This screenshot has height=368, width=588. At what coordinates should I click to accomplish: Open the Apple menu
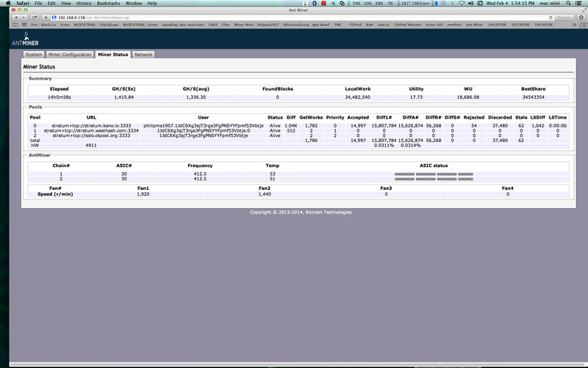pos(8,3)
